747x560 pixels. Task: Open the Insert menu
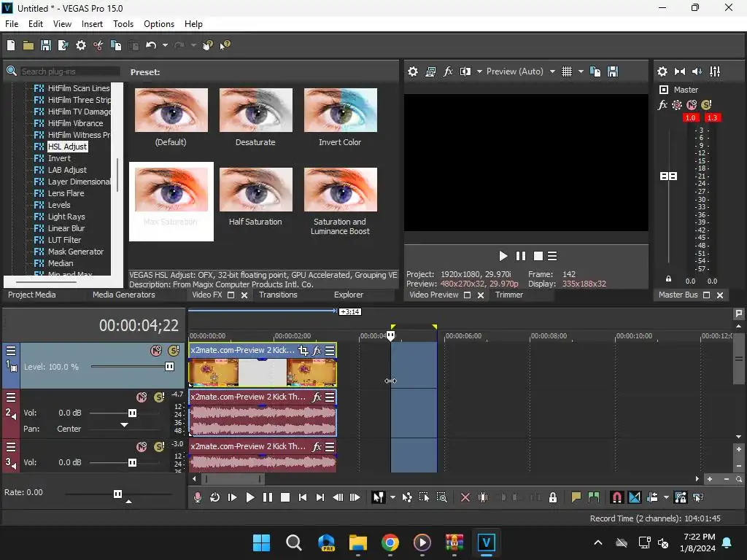pos(92,24)
